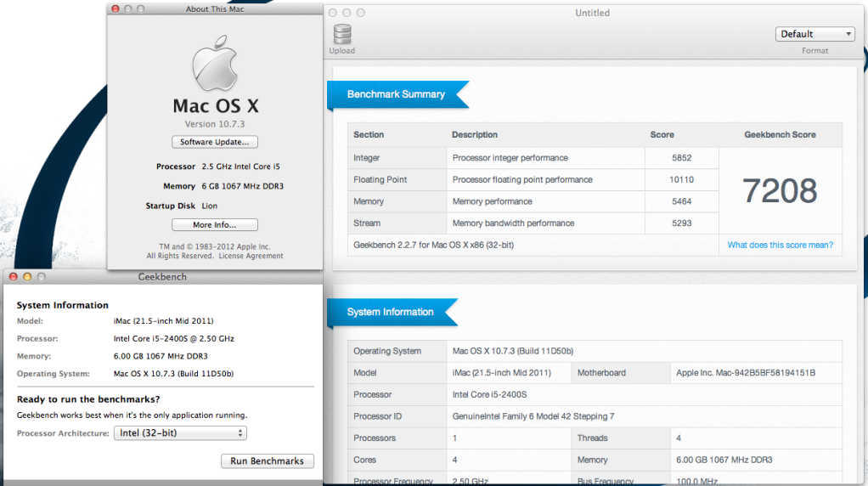Select the Floating Point score 10110 cell
The width and height of the screenshot is (868, 486).
click(x=681, y=179)
